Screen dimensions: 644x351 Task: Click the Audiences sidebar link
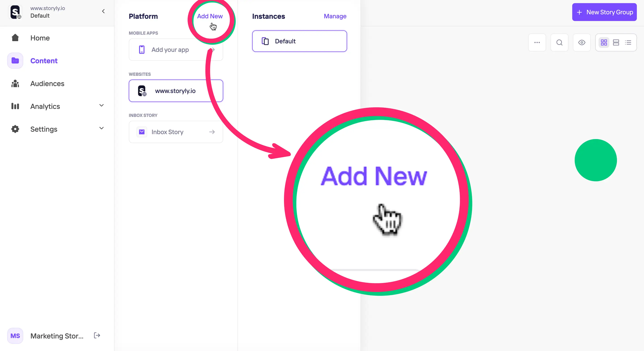click(x=47, y=83)
